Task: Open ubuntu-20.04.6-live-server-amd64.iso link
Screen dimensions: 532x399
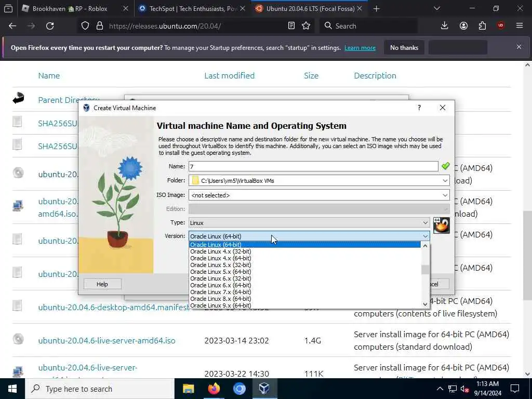Action: point(107,341)
